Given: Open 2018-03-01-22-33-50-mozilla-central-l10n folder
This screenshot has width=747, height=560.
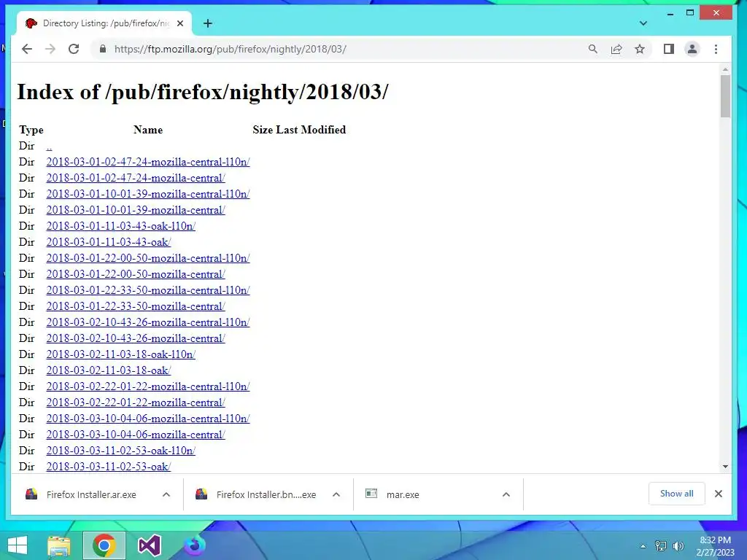Looking at the screenshot, I should click(x=148, y=290).
